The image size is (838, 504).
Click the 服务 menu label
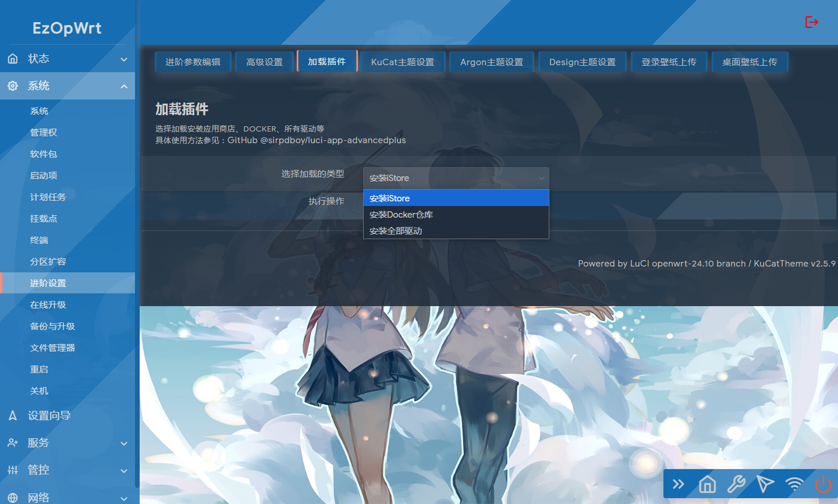tap(38, 443)
